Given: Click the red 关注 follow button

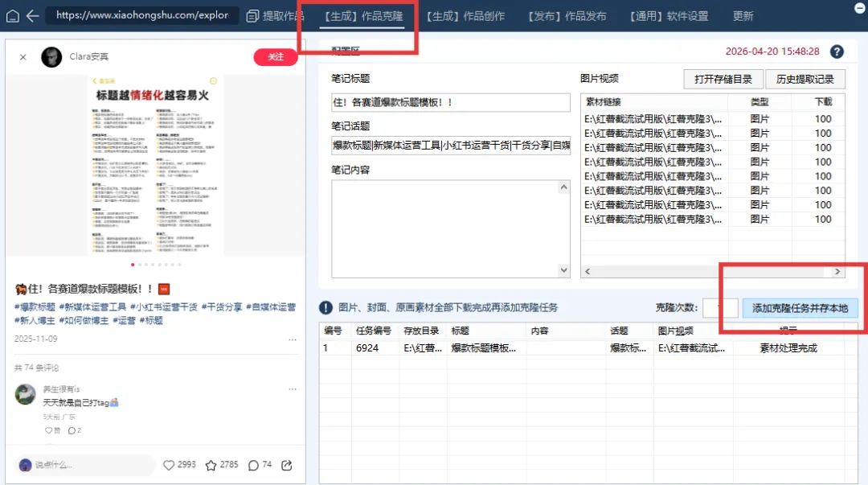Looking at the screenshot, I should click(x=275, y=57).
